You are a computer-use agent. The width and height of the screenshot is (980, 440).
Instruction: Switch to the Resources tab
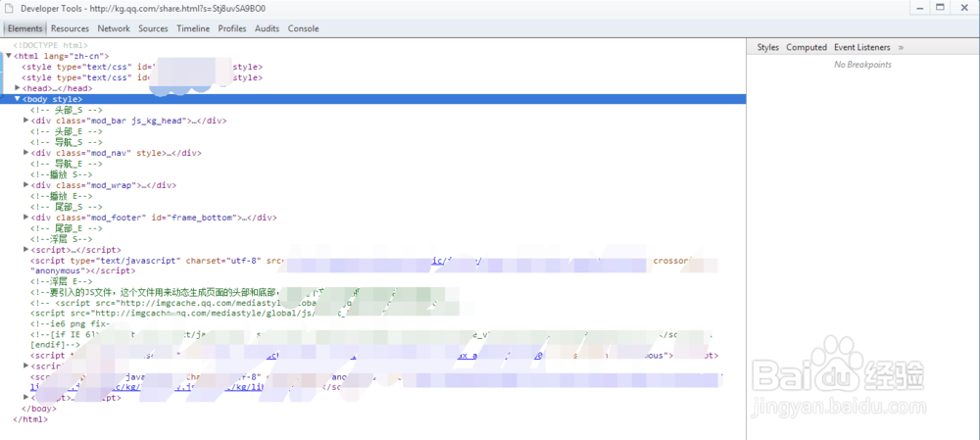click(x=70, y=28)
